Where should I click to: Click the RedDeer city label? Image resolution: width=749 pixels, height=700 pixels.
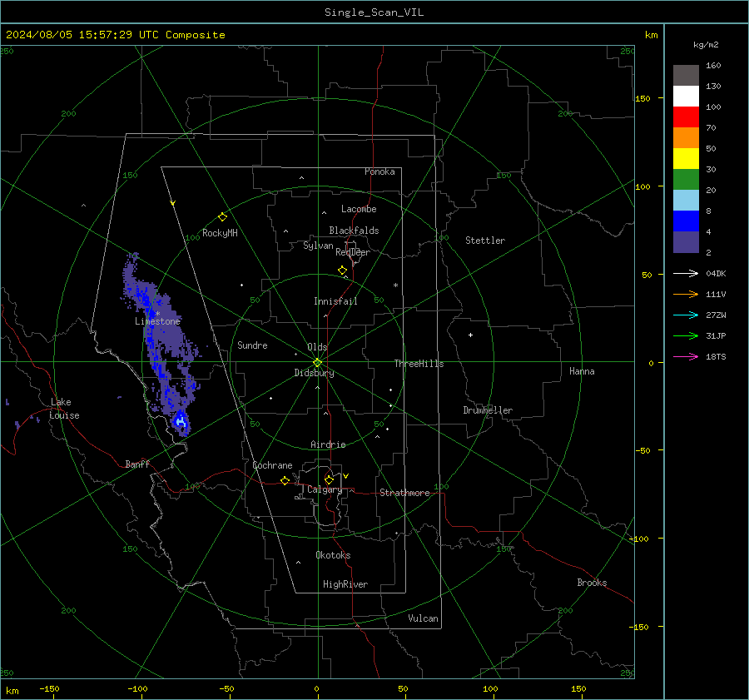pyautogui.click(x=353, y=252)
